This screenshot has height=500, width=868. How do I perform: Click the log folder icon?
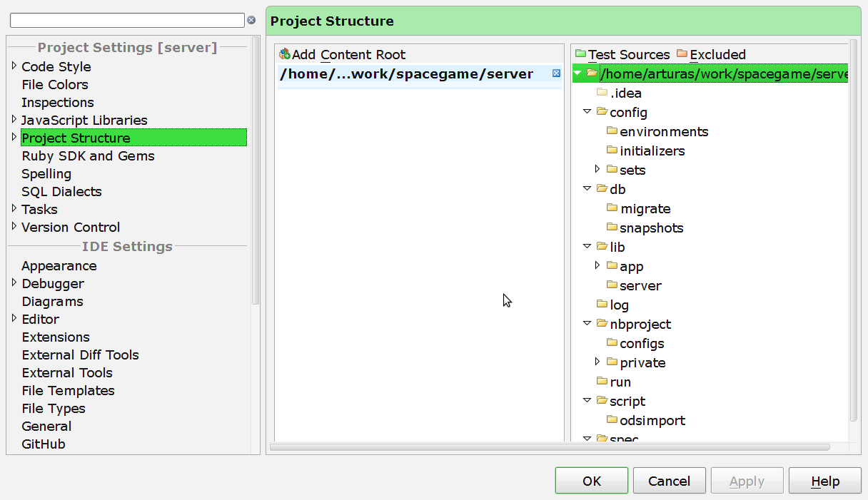(602, 305)
